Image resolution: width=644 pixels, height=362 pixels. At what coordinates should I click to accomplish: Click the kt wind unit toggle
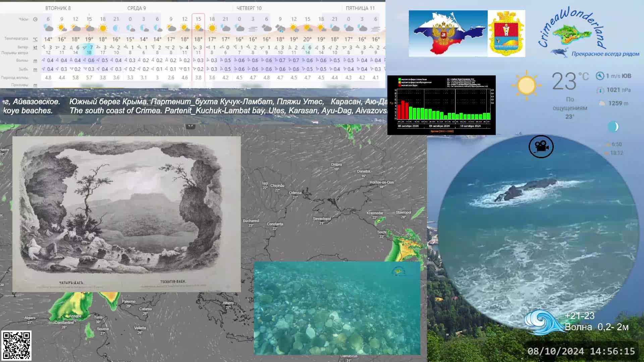point(35,48)
